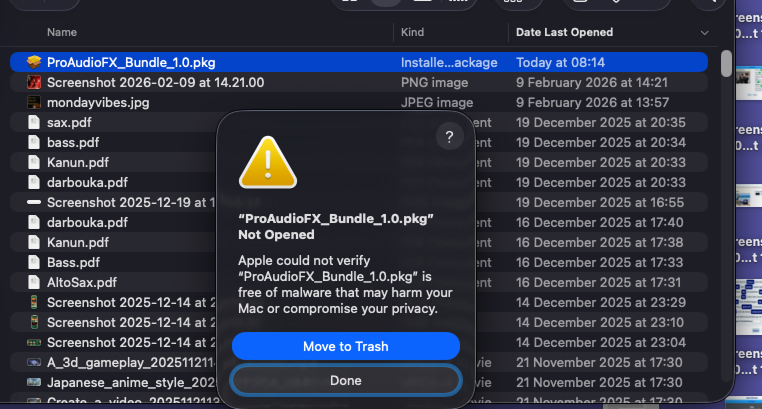Select Bass.pdf name opened 16 December
The width and height of the screenshot is (762, 409).
point(73,262)
